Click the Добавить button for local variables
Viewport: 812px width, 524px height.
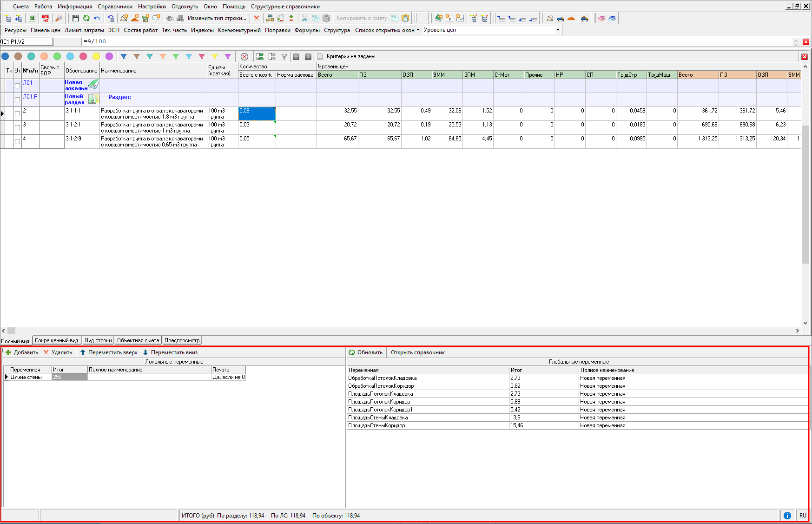click(x=21, y=352)
